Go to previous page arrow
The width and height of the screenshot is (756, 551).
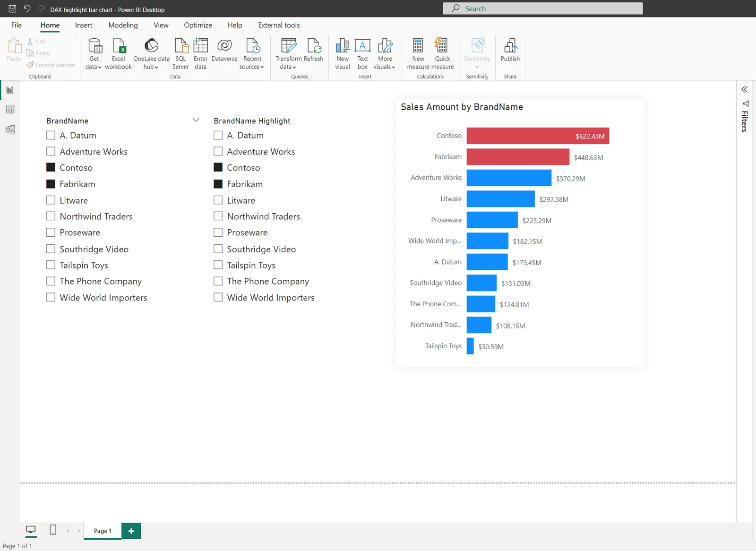coord(68,531)
